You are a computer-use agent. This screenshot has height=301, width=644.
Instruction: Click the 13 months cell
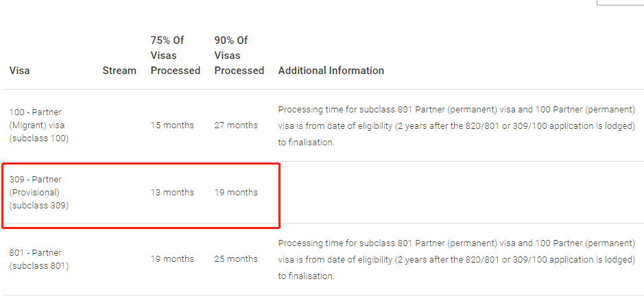[172, 193]
